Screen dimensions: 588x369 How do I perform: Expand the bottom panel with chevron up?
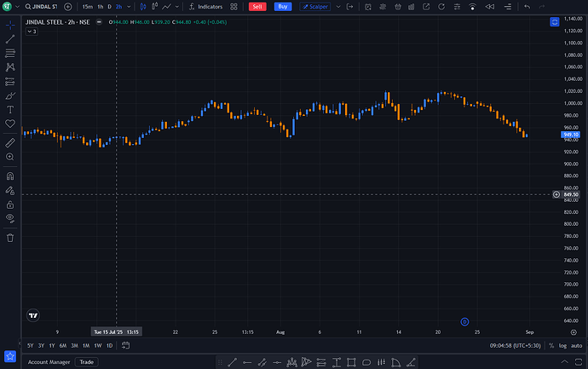click(x=564, y=362)
